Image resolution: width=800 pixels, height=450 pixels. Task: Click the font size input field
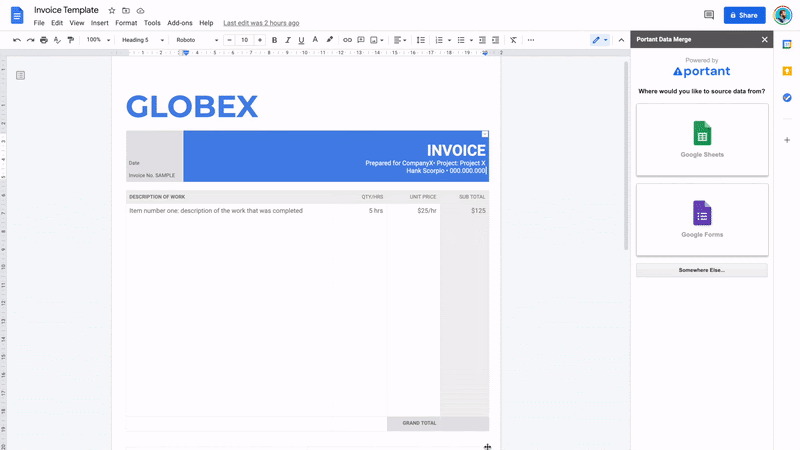point(244,40)
